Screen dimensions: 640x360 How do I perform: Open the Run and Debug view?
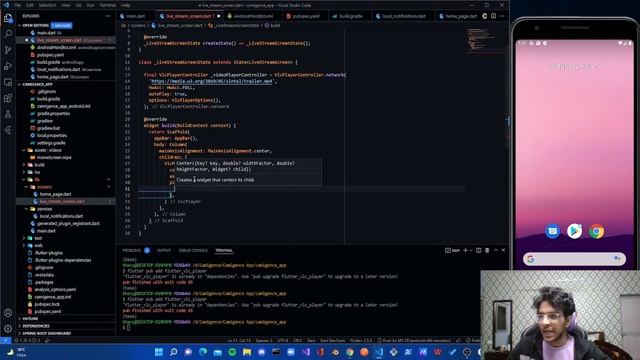coord(8,66)
